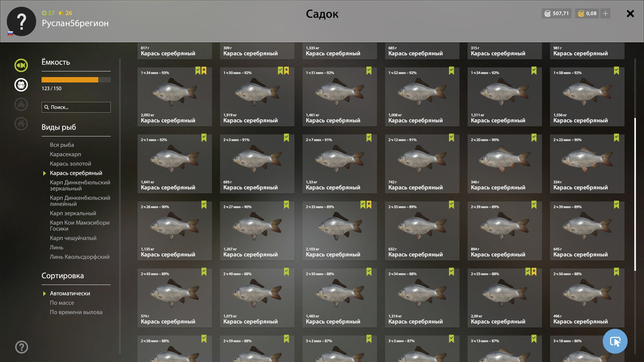Open help question mark at bottom left

pos(21,347)
